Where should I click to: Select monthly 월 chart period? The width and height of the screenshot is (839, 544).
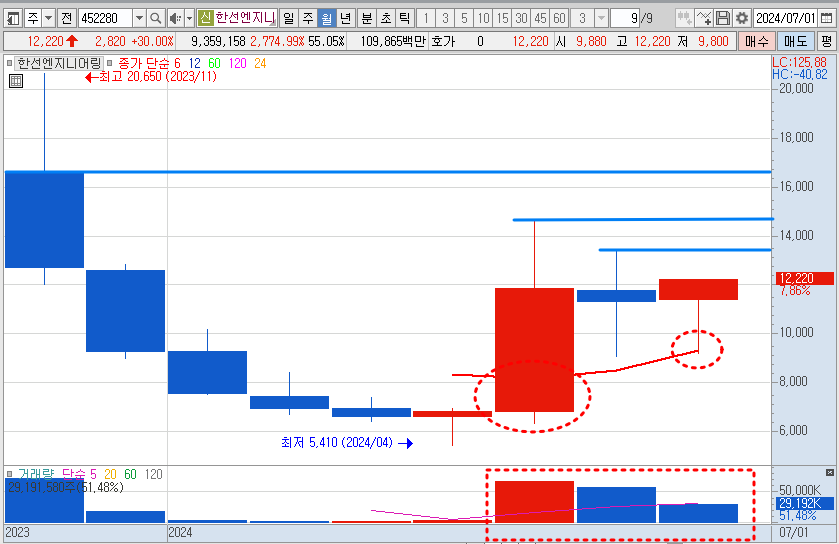326,19
